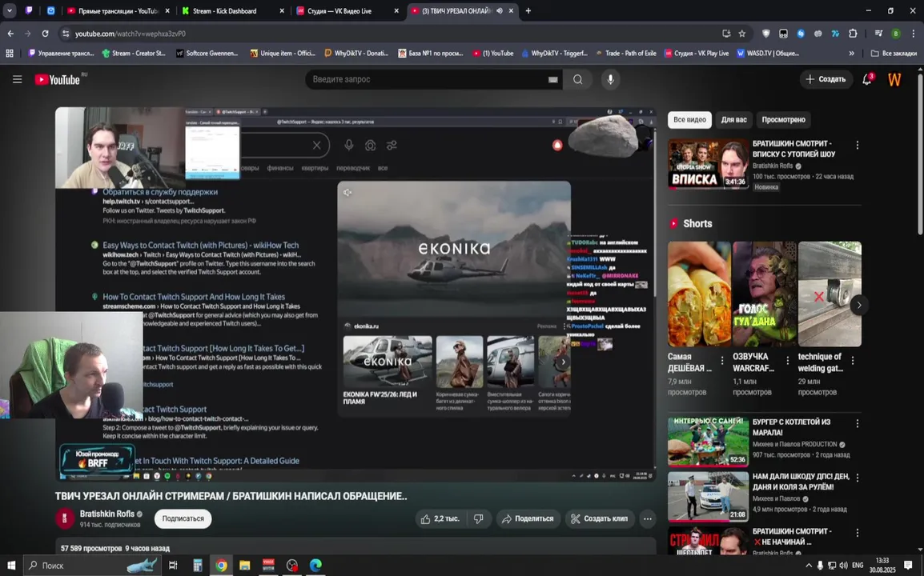Like the video with thumbs up

440,519
